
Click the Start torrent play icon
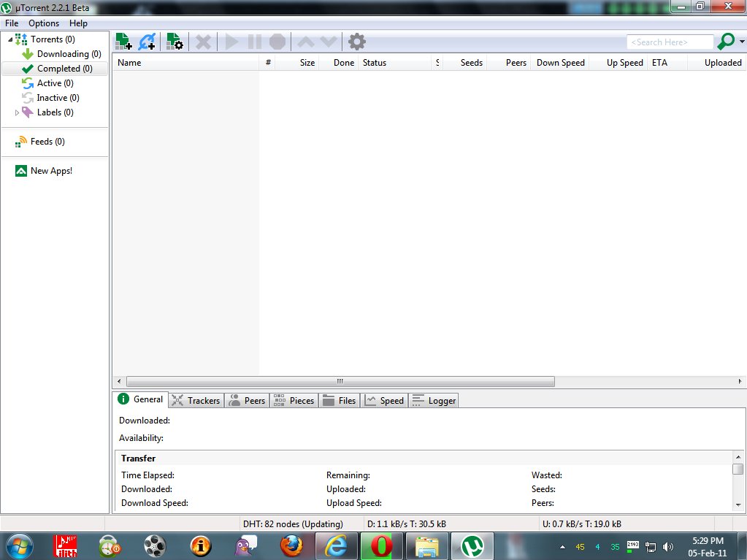click(232, 42)
